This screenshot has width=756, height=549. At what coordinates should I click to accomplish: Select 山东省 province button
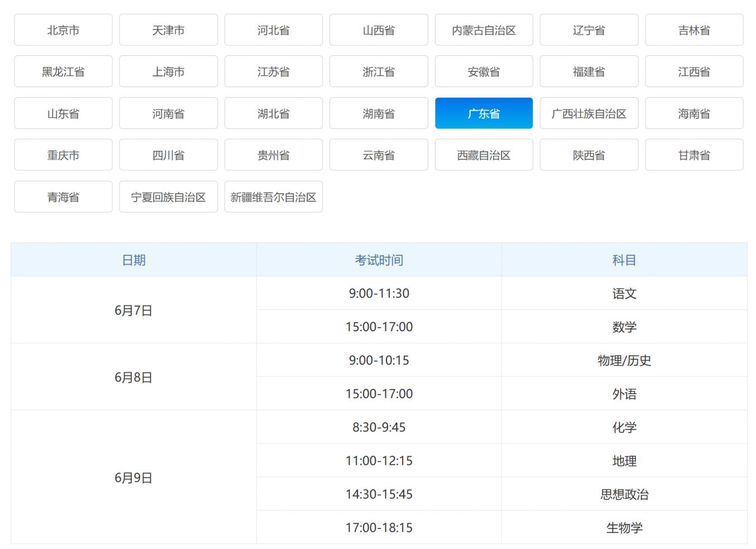(63, 113)
